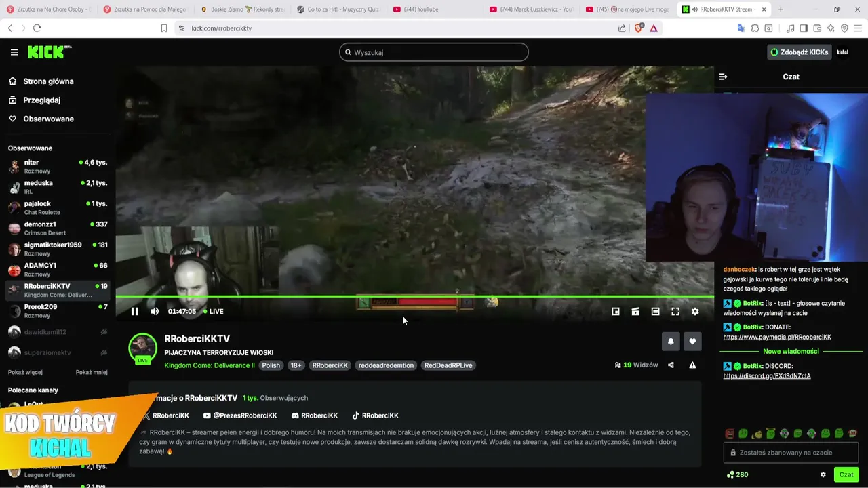
Task: Collapse followed list with Pokaż mniej
Action: click(x=92, y=372)
